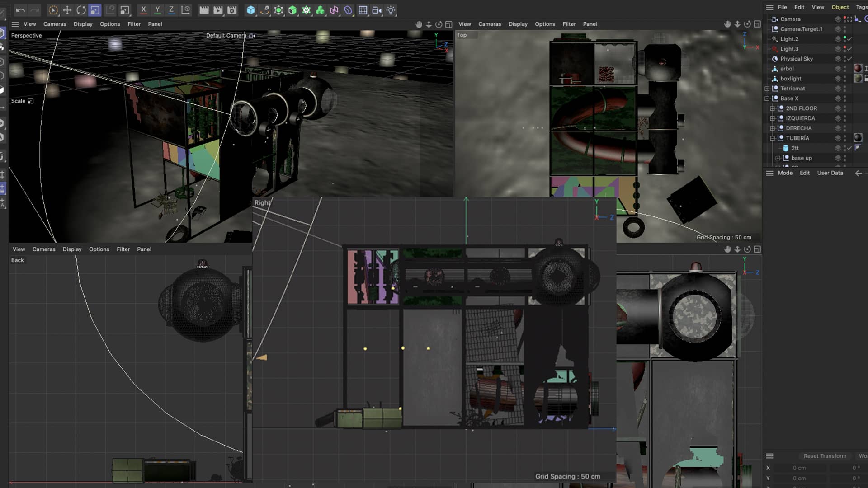Click boxlight material tag swatch

tap(858, 79)
